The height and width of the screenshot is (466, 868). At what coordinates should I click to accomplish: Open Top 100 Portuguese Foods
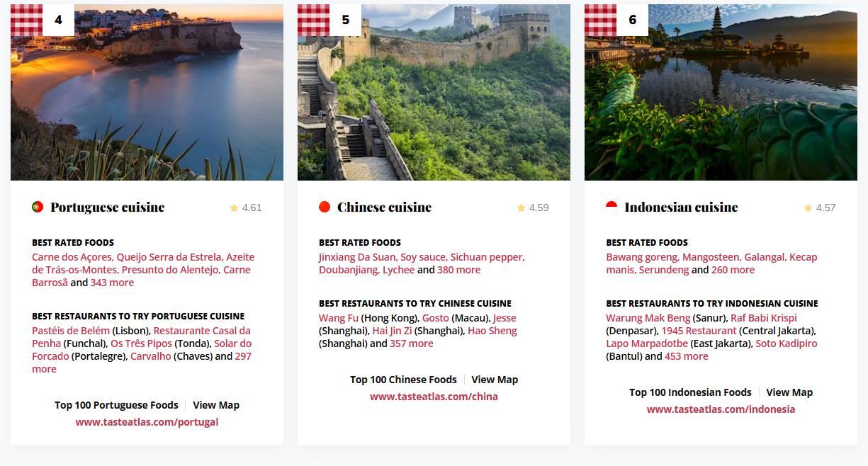pyautogui.click(x=116, y=405)
